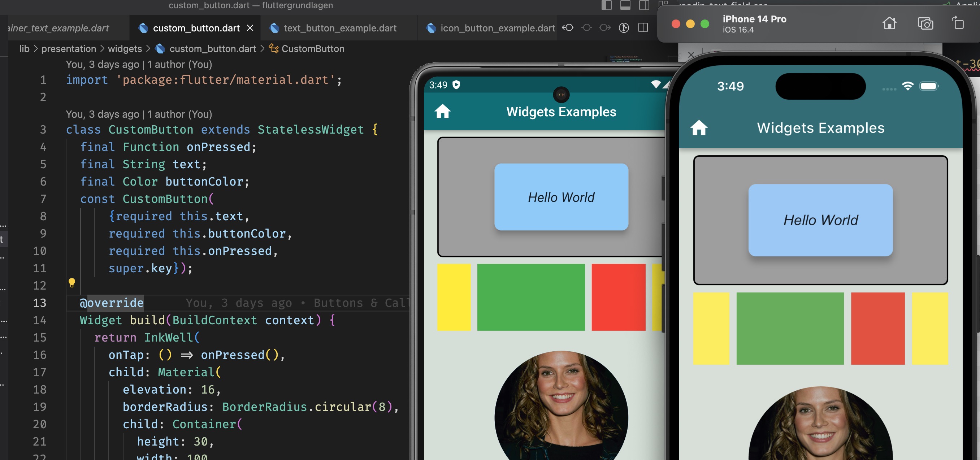
Task: Tap the green box on Android emulator
Action: [x=531, y=298]
